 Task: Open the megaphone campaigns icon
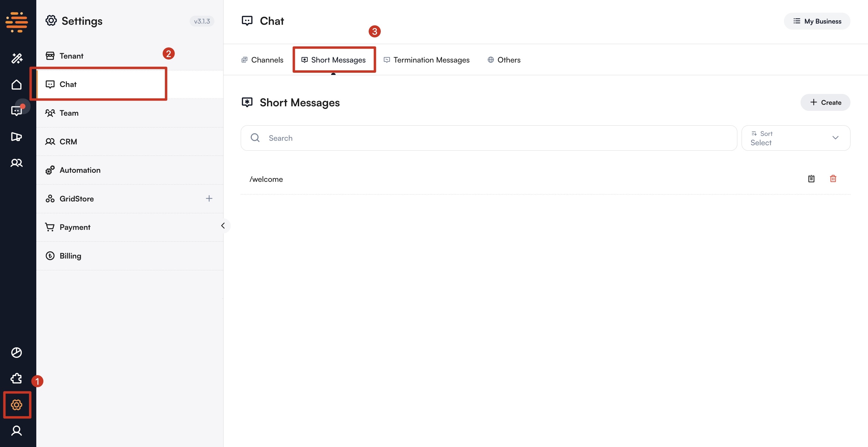[17, 137]
